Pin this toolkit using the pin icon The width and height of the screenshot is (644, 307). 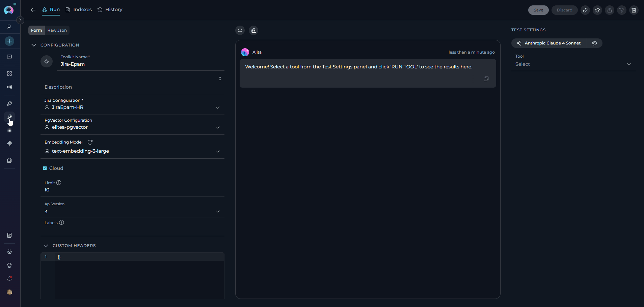(x=597, y=10)
